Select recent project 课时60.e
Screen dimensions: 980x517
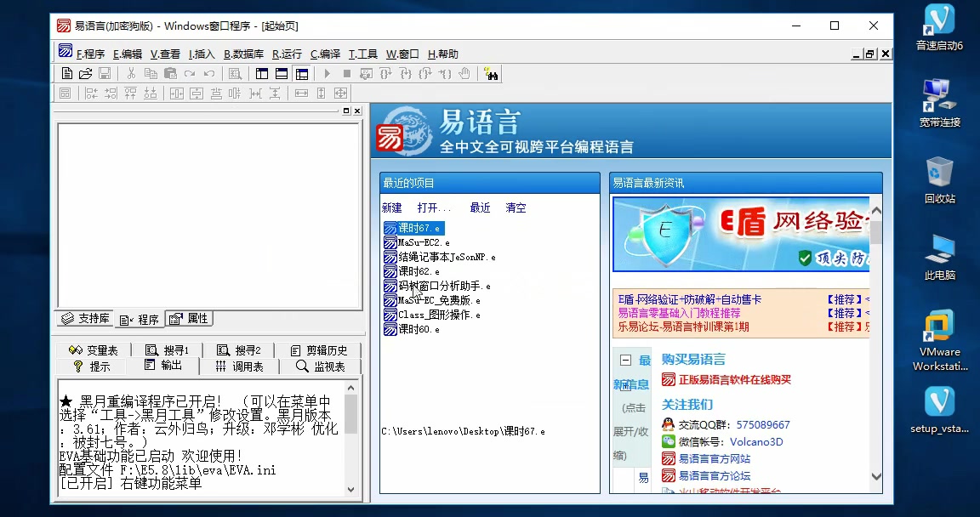click(x=411, y=329)
